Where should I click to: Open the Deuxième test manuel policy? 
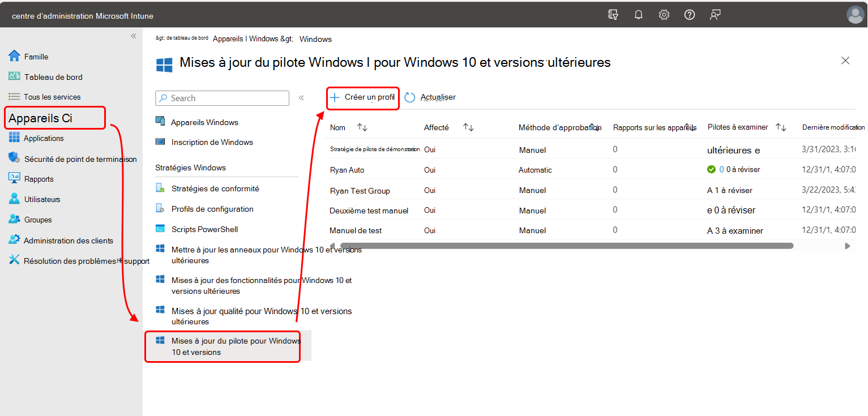click(369, 211)
